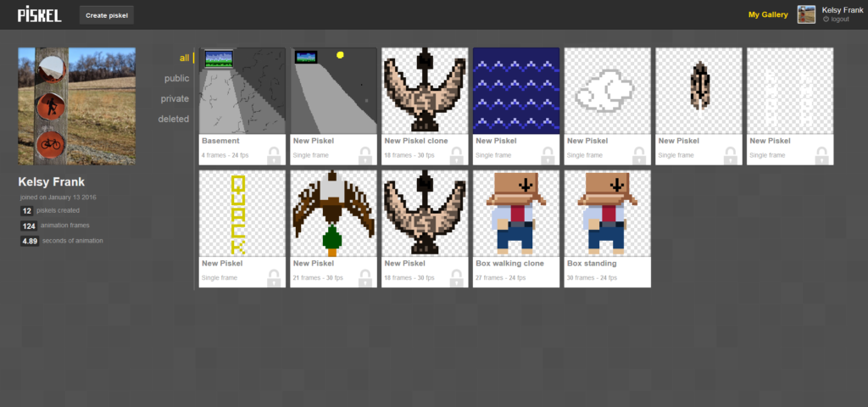Toggle privacy lock on the cloud piskel
This screenshot has width=868, height=407.
(x=639, y=155)
